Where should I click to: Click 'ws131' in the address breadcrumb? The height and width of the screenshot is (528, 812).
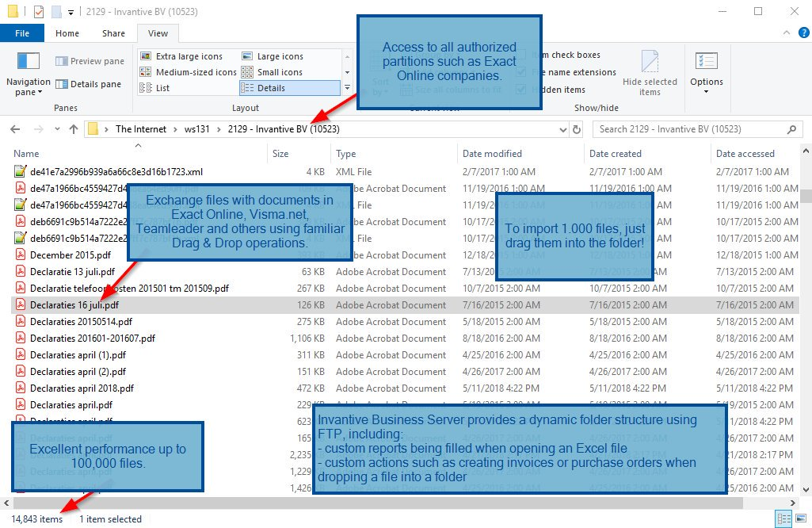point(196,129)
